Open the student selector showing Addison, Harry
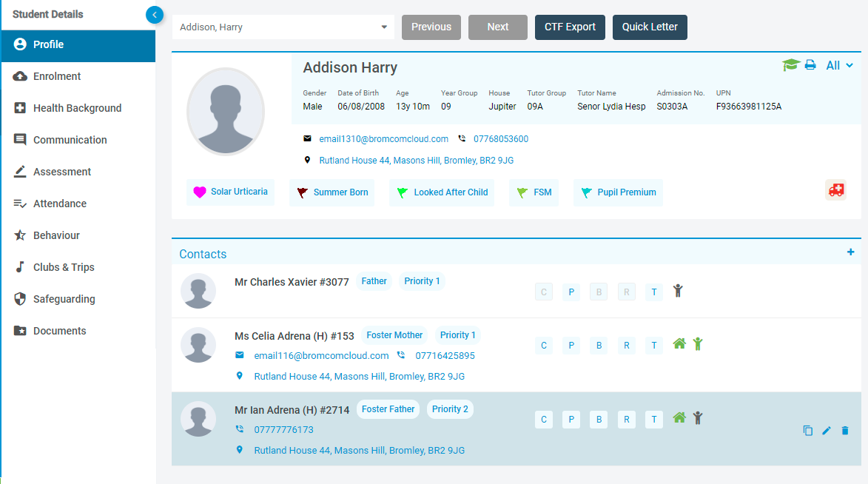Image resolution: width=868 pixels, height=484 pixels. (x=283, y=27)
